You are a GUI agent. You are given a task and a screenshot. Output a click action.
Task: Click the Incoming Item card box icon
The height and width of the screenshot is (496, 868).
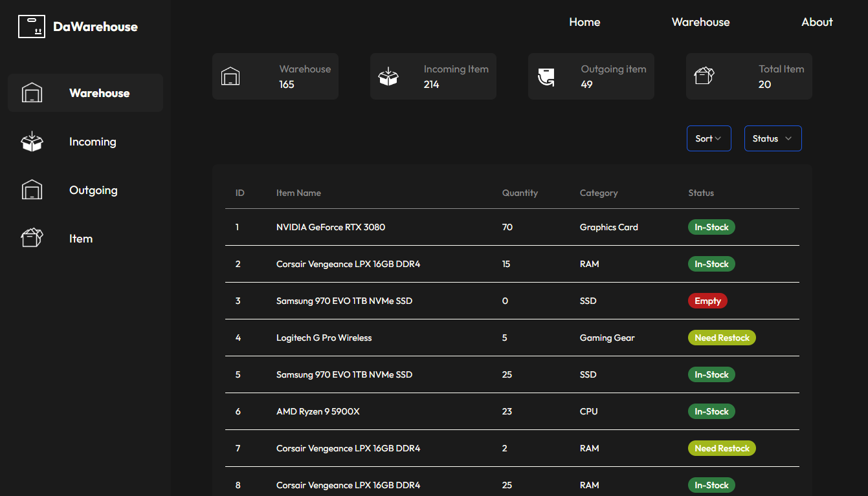pyautogui.click(x=388, y=77)
